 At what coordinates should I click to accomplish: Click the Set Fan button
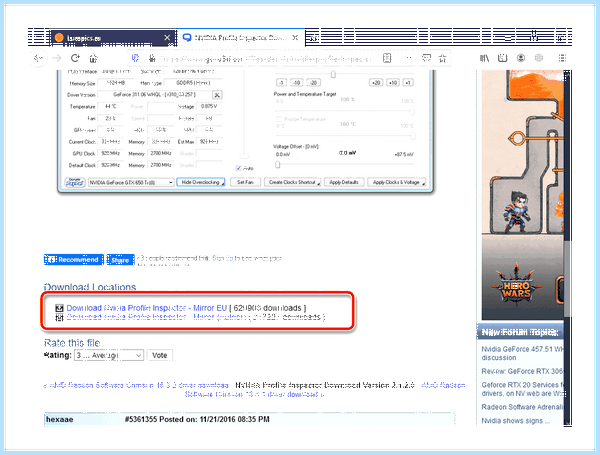tap(245, 182)
